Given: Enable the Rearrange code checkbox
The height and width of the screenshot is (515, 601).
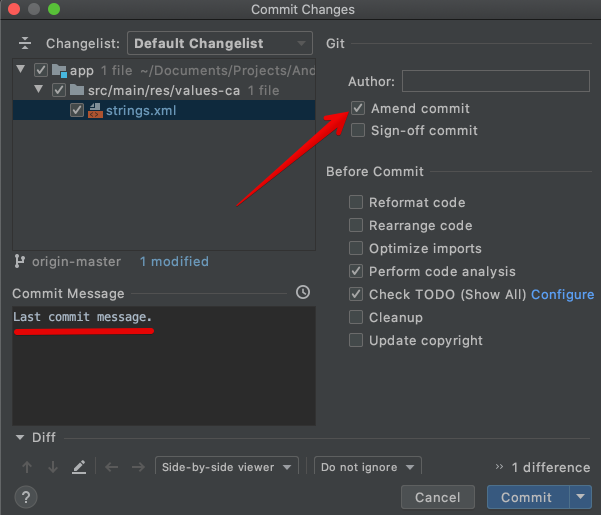Looking at the screenshot, I should tap(356, 225).
